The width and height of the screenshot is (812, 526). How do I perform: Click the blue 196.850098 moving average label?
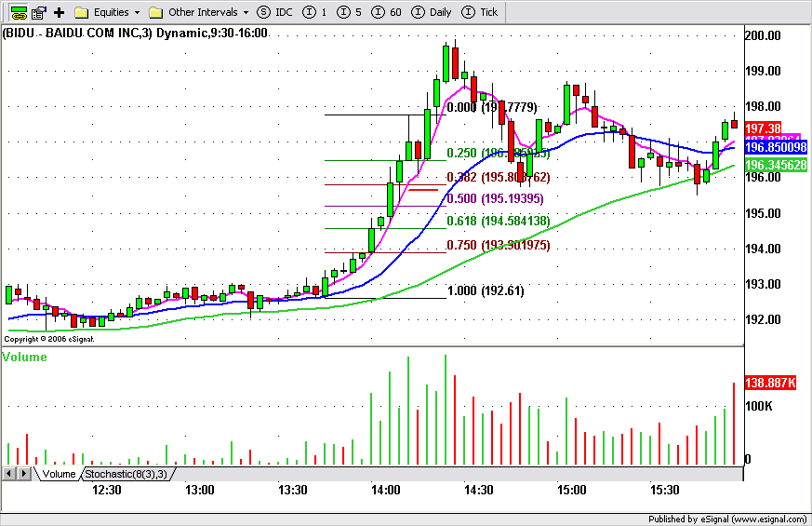tap(776, 147)
